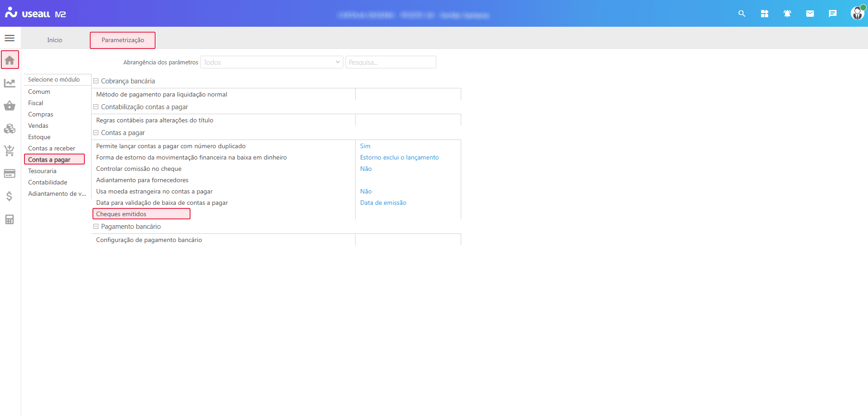Click the widgets grid icon in header
The height and width of the screenshot is (416, 868).
pyautogui.click(x=765, y=14)
